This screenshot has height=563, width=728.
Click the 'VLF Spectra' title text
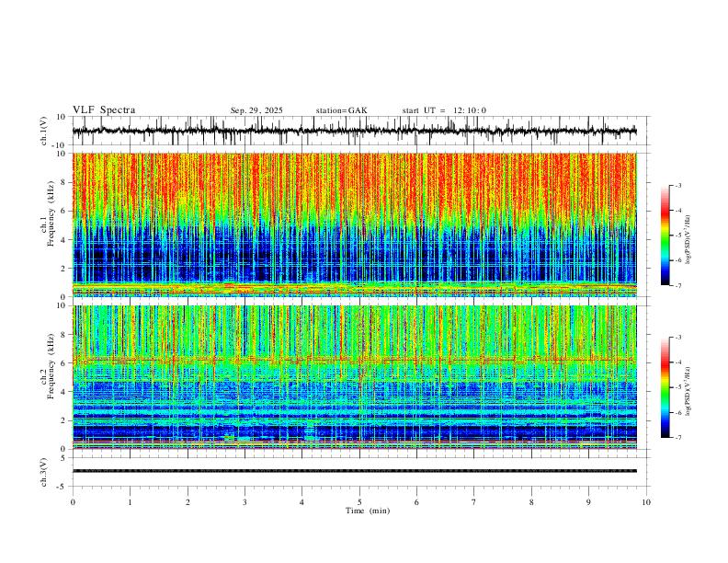(104, 110)
